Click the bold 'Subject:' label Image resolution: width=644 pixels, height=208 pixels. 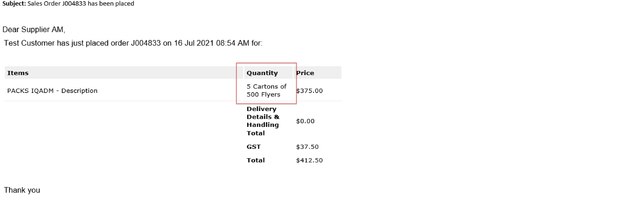[14, 4]
